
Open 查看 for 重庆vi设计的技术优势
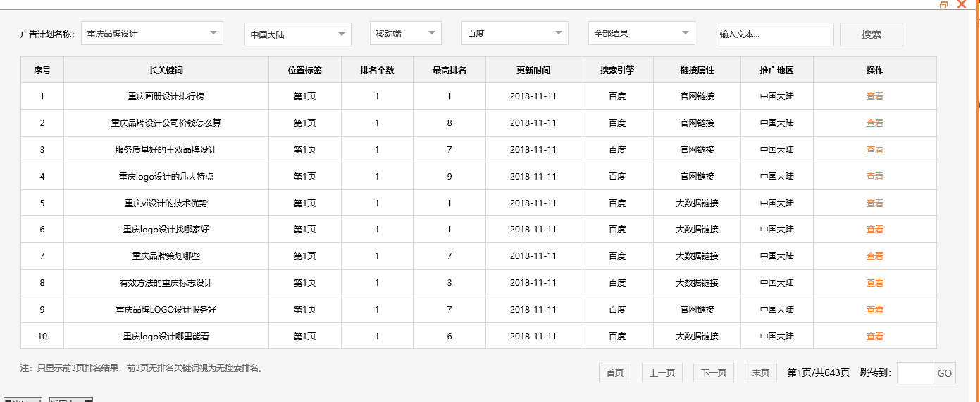click(875, 203)
